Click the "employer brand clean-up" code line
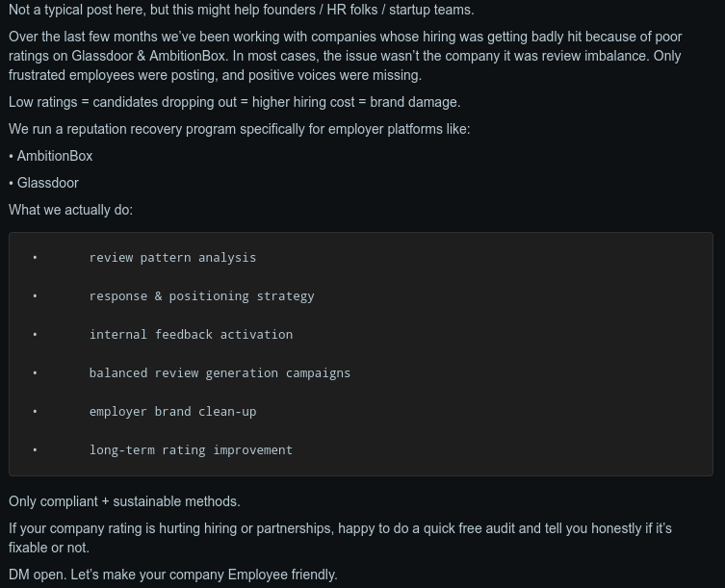Viewport: 725px width, 588px height. 172,412
